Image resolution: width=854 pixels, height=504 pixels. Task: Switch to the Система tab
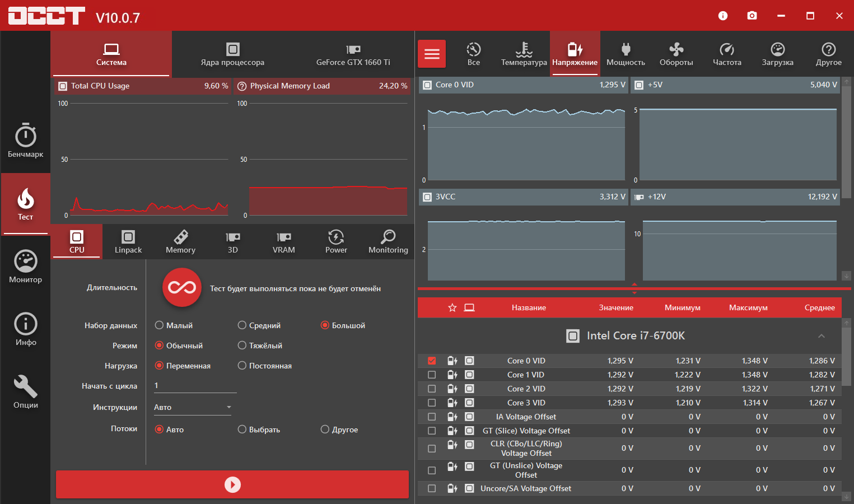coord(111,54)
